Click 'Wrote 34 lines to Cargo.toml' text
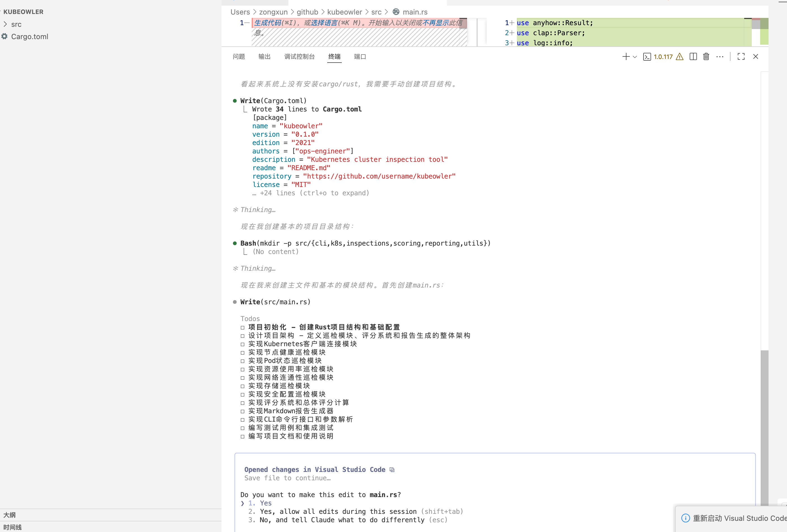The image size is (787, 532). tap(307, 109)
